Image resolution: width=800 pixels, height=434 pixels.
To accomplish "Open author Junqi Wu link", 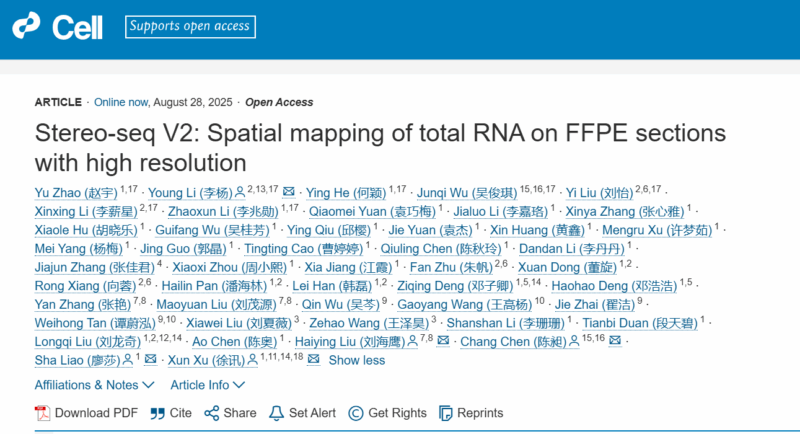I will (467, 193).
